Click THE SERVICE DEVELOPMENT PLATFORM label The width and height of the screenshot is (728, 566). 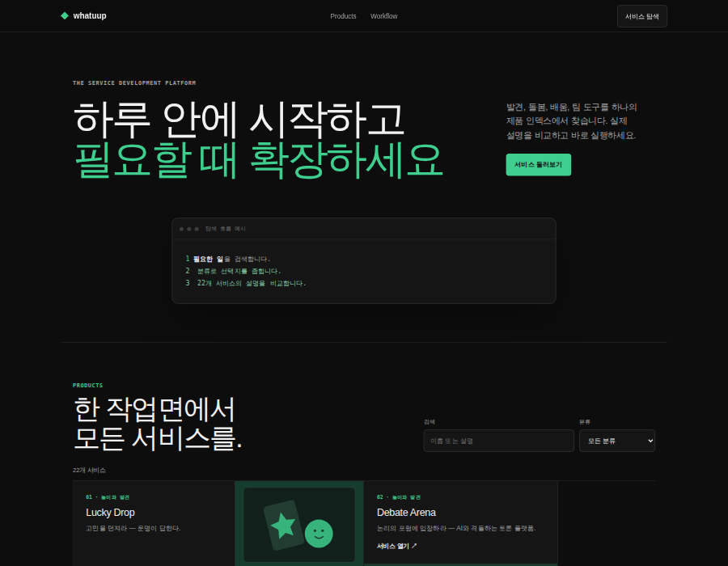click(134, 83)
